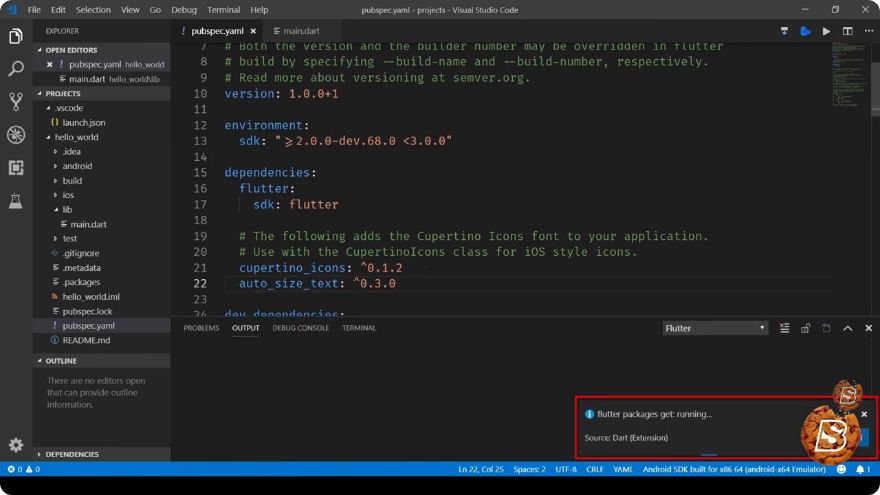
Task: Open the Manage gear icon
Action: [16, 445]
